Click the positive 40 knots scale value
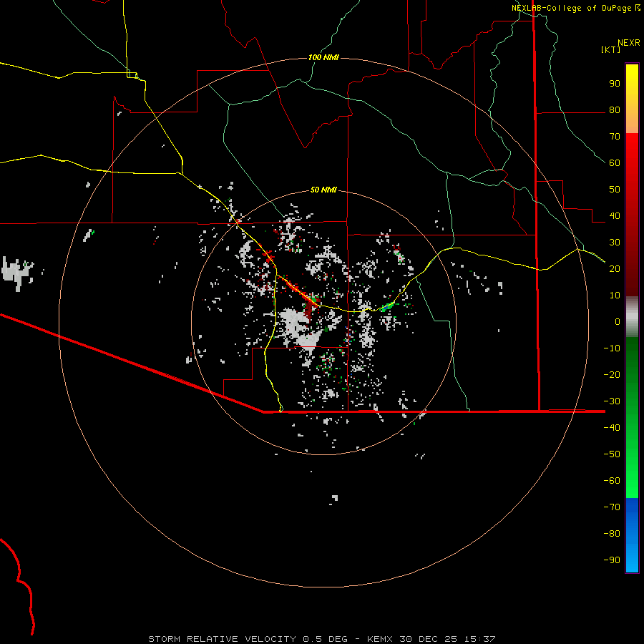This screenshot has width=644, height=644. pyautogui.click(x=615, y=216)
